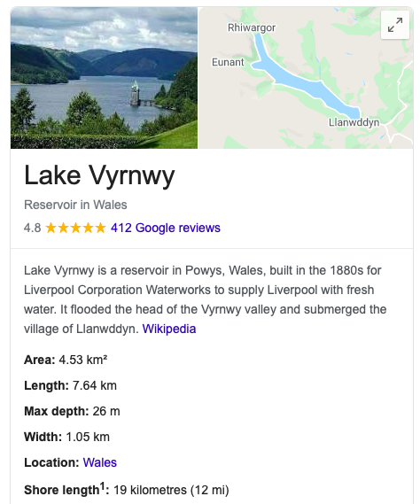The image size is (420, 504).
Task: Open the Wales location link
Action: pyautogui.click(x=100, y=462)
